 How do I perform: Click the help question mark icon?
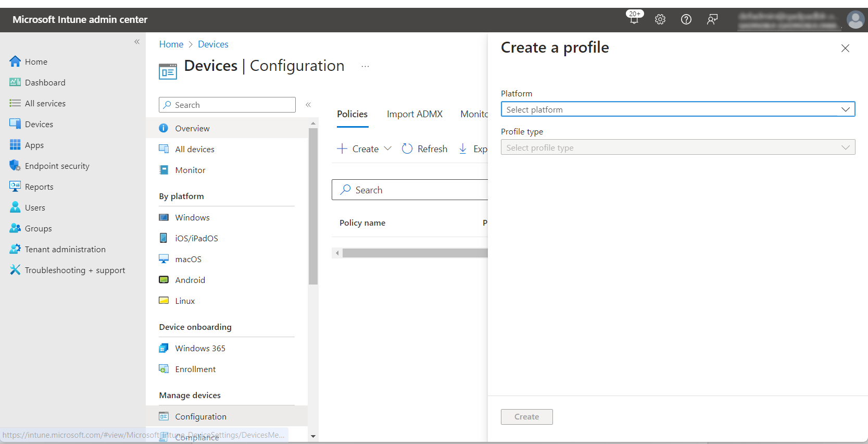(x=686, y=19)
